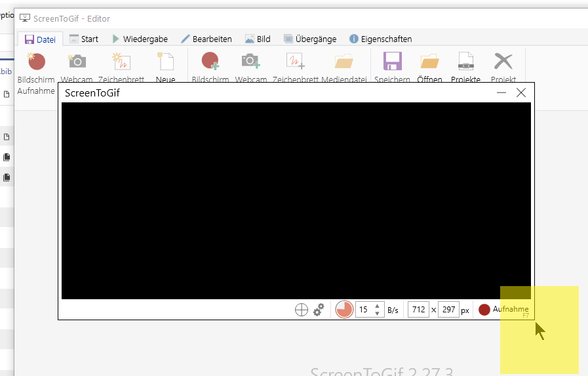Screen dimensions: 588x376
Task: Open recorder settings gears icon
Action: [319, 310]
